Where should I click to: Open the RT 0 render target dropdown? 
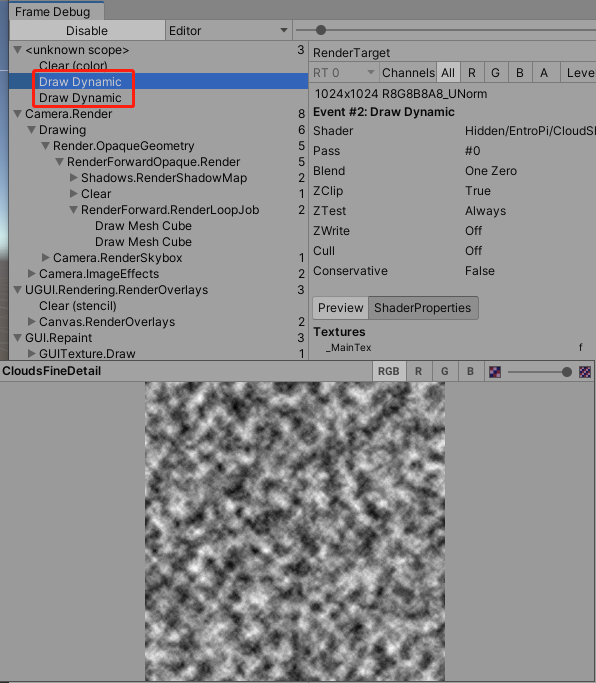tap(344, 73)
